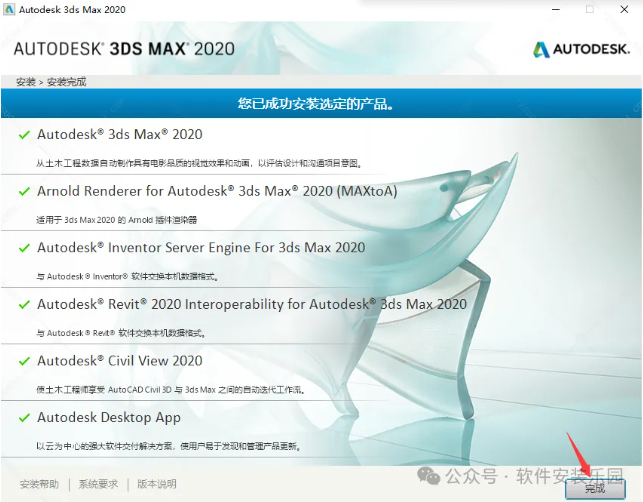Select the Autodesk Civil View 2020 title
The width and height of the screenshot is (643, 502).
tap(120, 361)
